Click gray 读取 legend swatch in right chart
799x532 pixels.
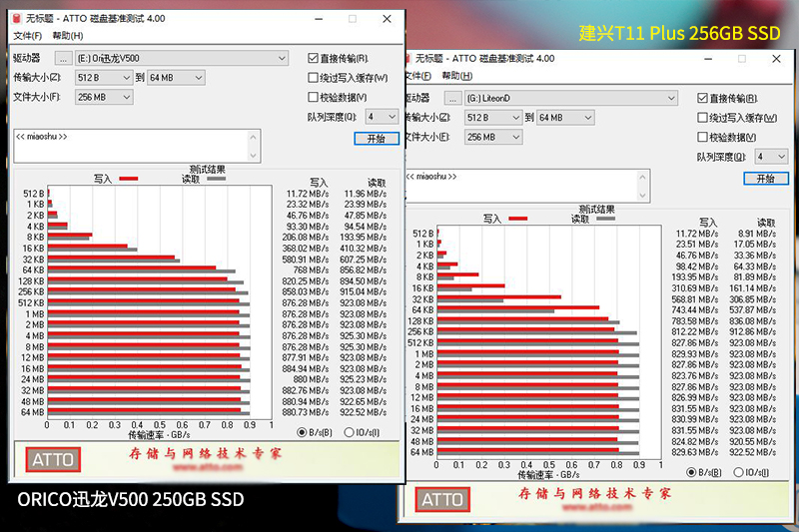[605, 219]
